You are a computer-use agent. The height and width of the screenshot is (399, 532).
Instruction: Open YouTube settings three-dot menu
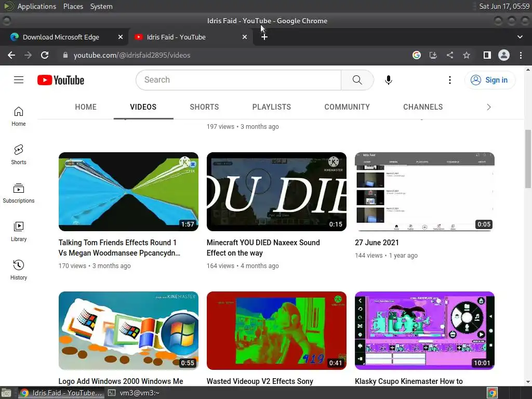click(450, 80)
